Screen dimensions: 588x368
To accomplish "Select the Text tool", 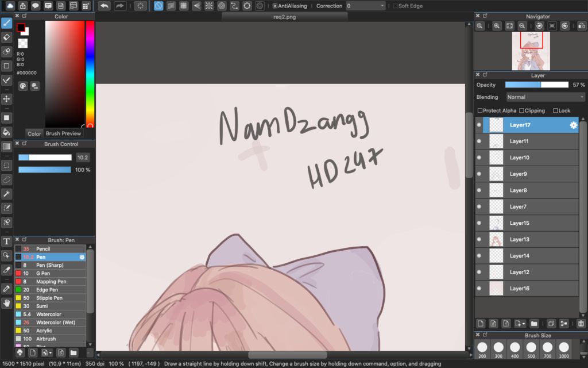I will 7,241.
